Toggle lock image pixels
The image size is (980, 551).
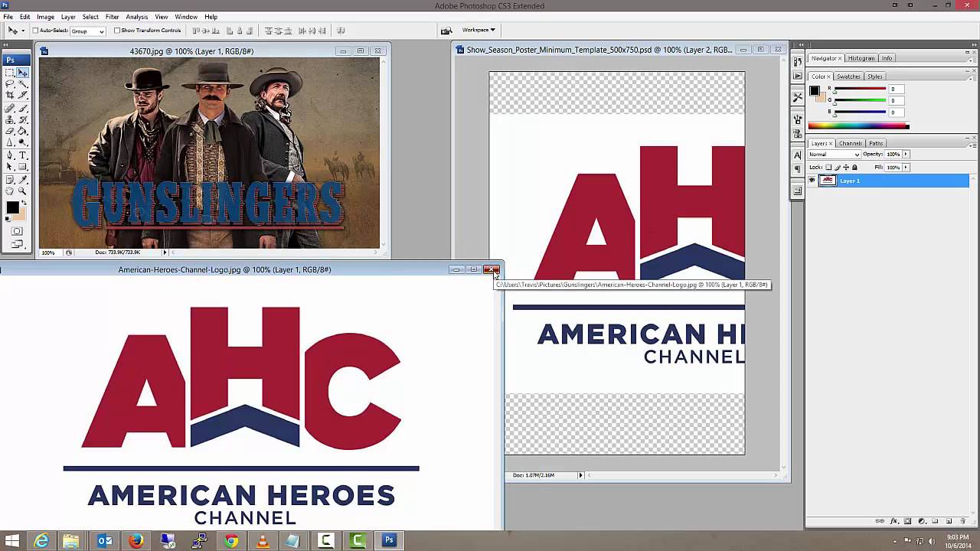[837, 167]
